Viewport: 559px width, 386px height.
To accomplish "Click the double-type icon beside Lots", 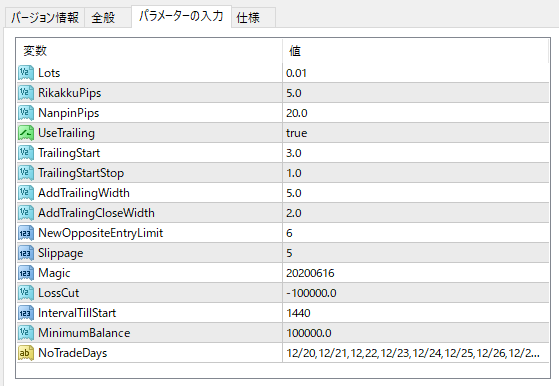I will click(26, 73).
